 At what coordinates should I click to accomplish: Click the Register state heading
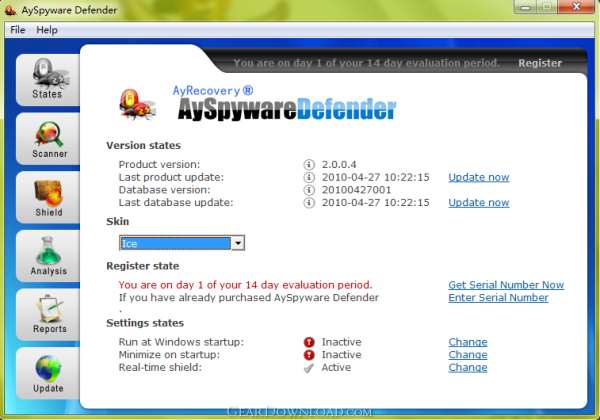tap(143, 266)
